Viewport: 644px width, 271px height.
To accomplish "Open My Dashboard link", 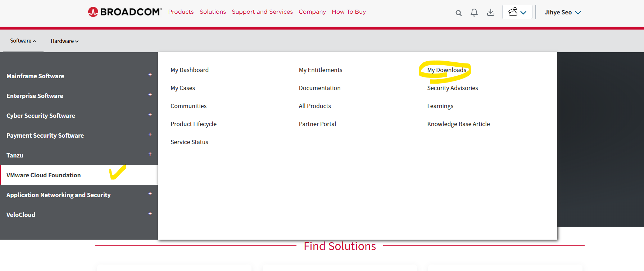I will (x=190, y=70).
